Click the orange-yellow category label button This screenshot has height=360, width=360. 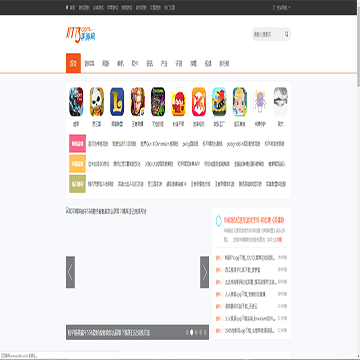coord(77,164)
